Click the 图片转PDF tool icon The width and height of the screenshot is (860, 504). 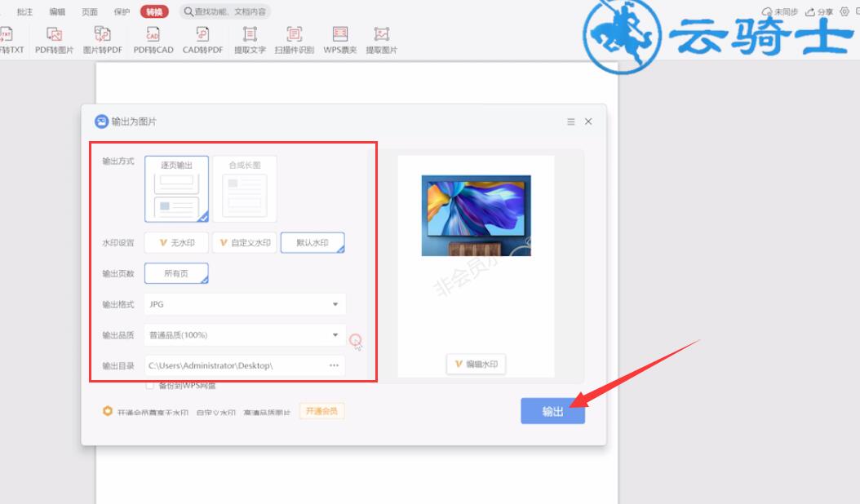tap(103, 34)
